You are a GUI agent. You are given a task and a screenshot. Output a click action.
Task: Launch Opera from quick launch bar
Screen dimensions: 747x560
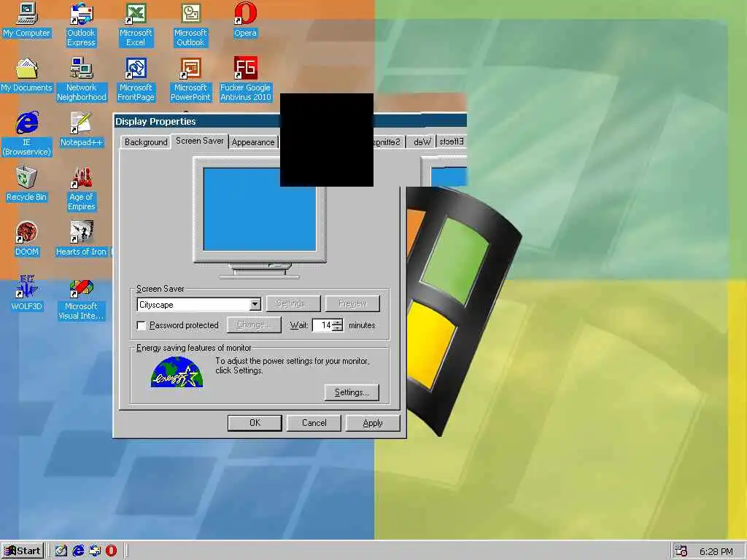(112, 551)
